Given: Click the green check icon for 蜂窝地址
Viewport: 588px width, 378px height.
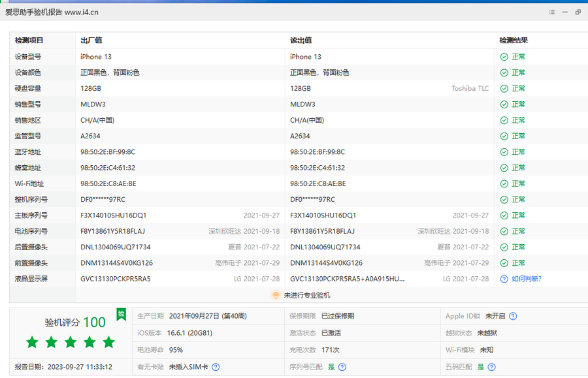Looking at the screenshot, I should [x=504, y=168].
